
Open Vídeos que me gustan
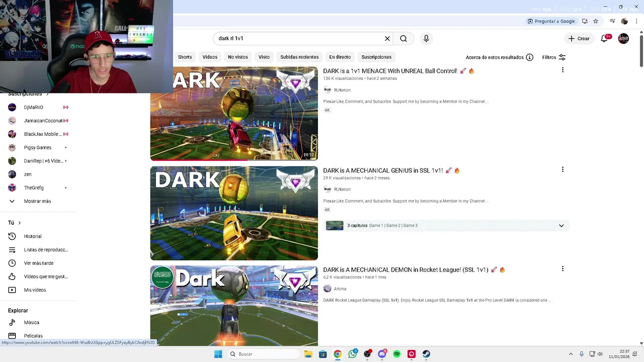[38, 277]
